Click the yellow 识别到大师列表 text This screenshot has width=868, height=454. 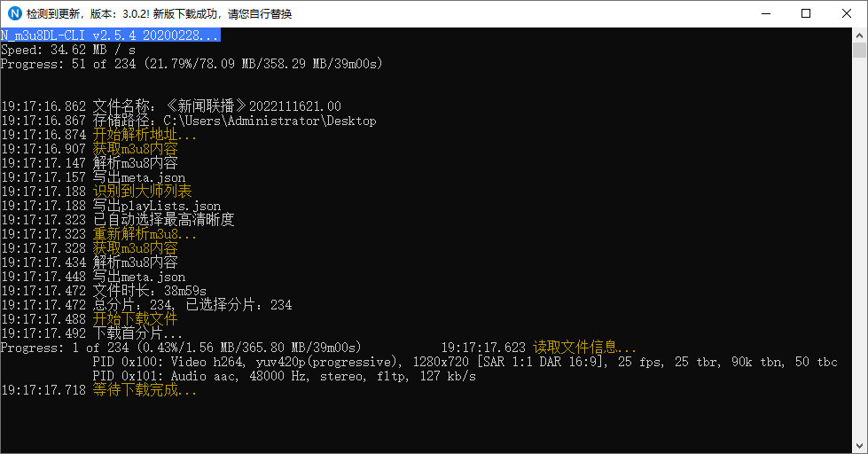click(142, 192)
